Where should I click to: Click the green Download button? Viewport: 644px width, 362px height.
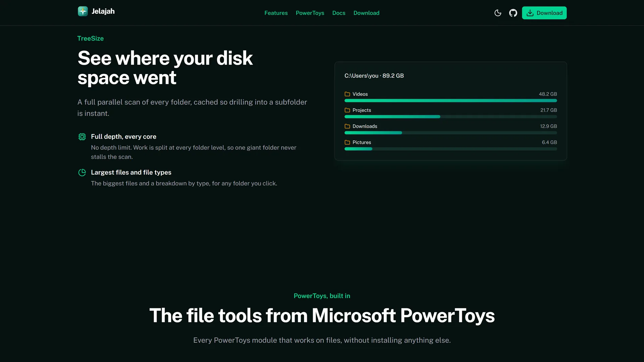point(544,13)
